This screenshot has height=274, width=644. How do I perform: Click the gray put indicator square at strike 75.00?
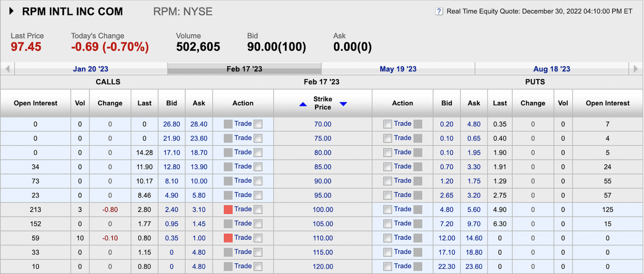coord(418,139)
